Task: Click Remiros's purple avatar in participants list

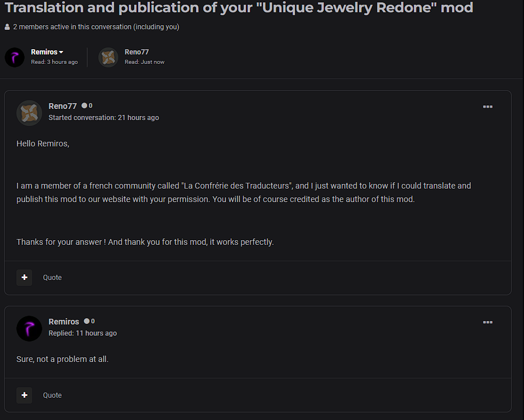Action: (15, 57)
